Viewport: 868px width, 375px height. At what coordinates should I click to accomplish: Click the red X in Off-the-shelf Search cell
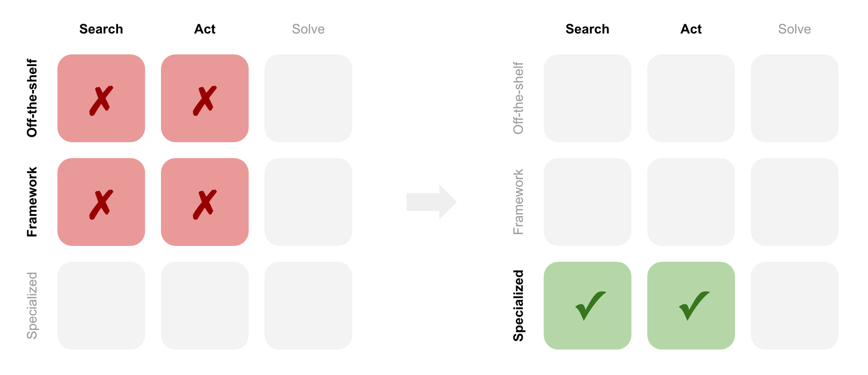101,100
